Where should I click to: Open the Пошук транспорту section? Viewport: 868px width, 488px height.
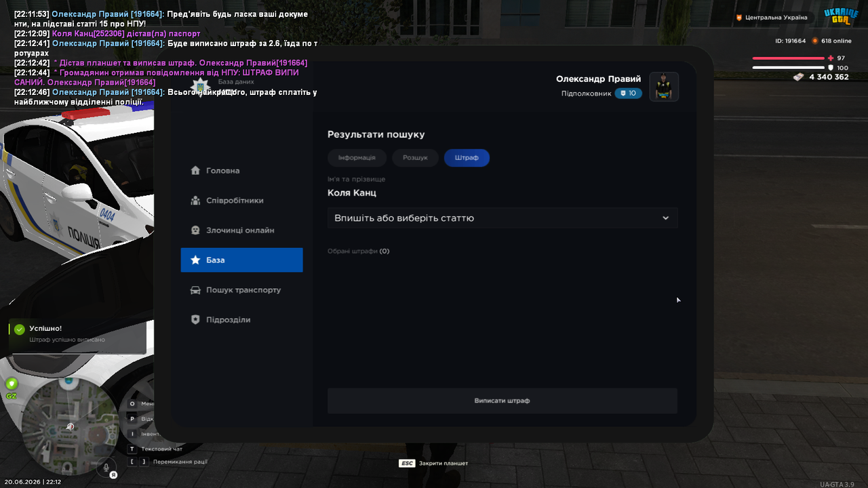click(242, 290)
